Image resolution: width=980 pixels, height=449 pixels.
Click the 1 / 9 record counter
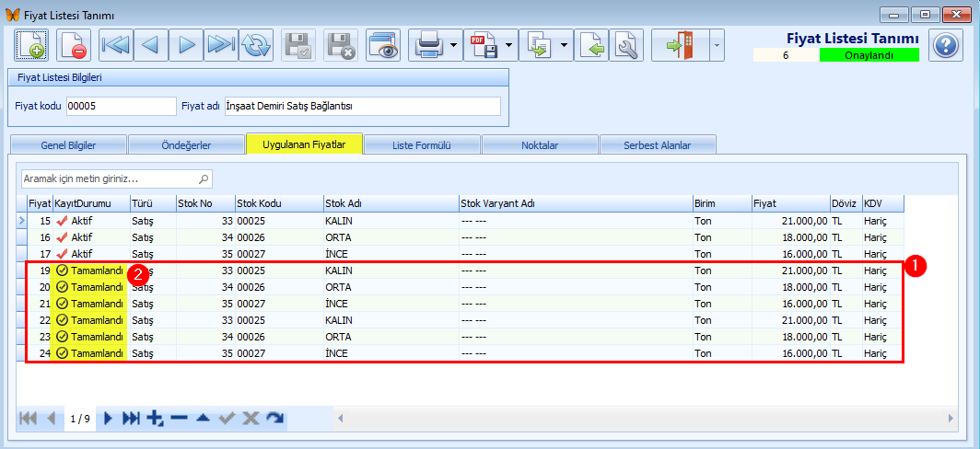coord(80,419)
